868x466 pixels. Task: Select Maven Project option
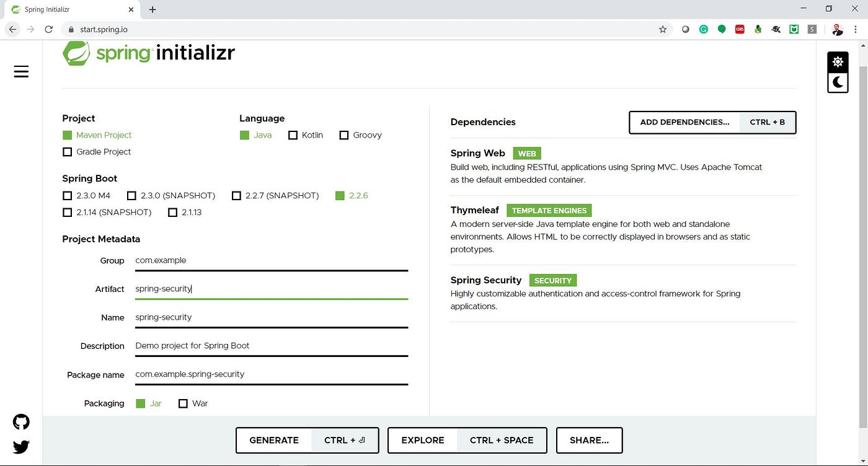97,135
